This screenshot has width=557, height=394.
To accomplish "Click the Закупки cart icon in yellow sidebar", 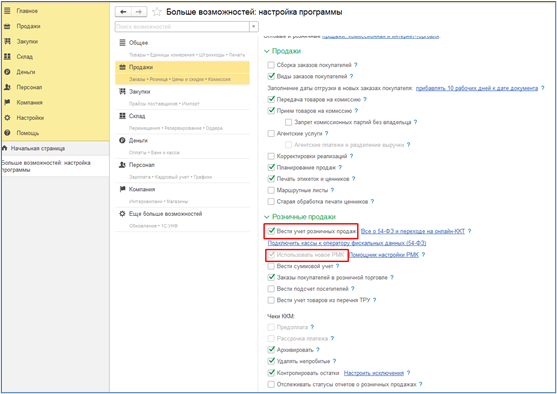I will pos(7,42).
